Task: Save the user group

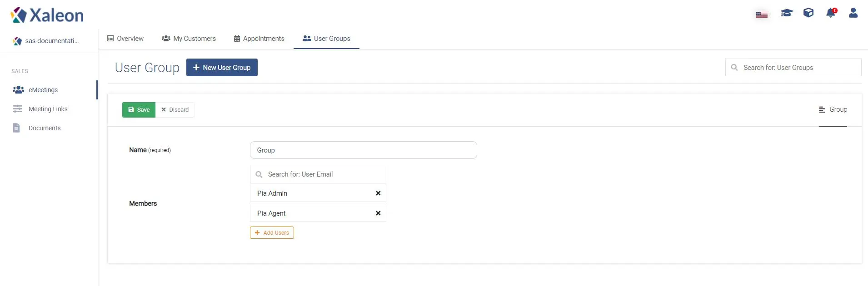Action: 139,110
